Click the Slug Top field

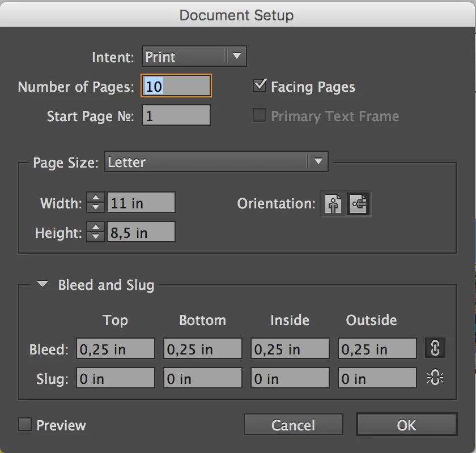pos(116,378)
